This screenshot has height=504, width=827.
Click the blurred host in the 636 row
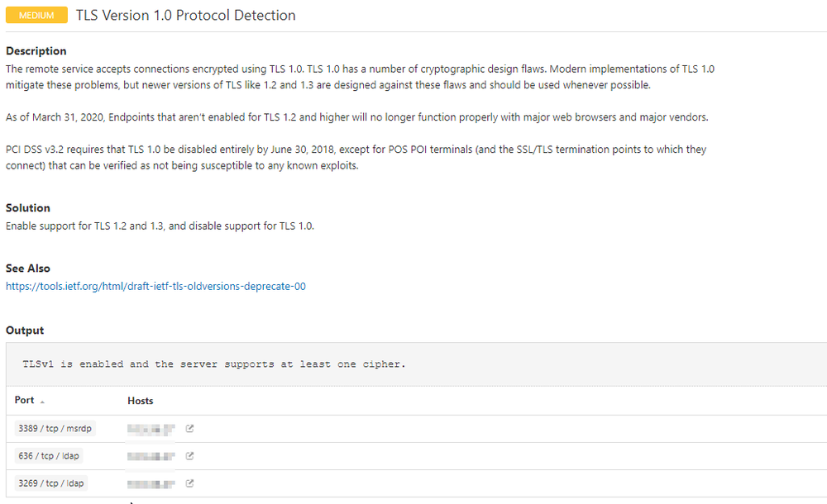tap(151, 456)
